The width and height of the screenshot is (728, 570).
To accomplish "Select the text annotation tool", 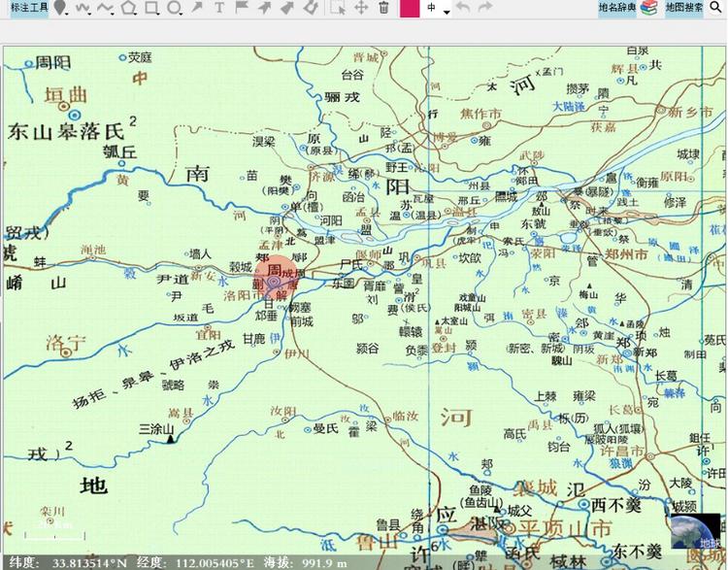I will pos(219,8).
